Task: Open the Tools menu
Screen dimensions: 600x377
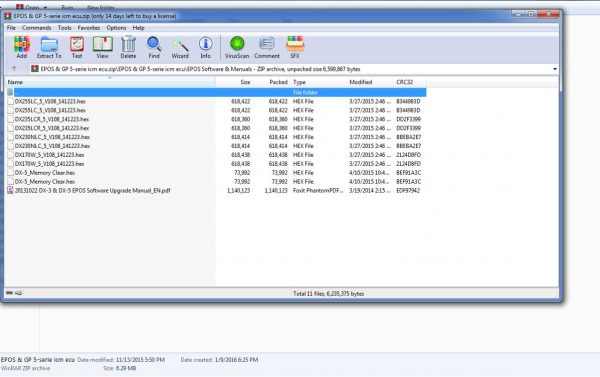Action: click(x=64, y=28)
